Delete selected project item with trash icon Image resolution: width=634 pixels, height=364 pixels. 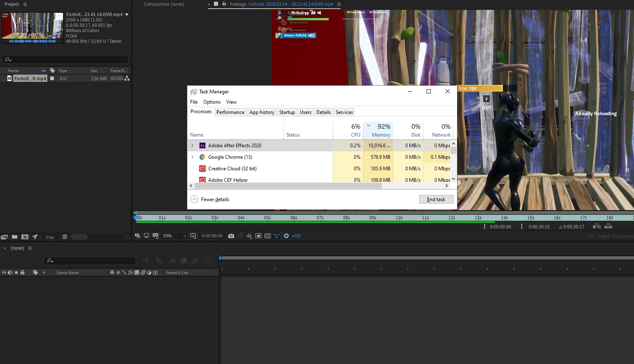(65, 236)
